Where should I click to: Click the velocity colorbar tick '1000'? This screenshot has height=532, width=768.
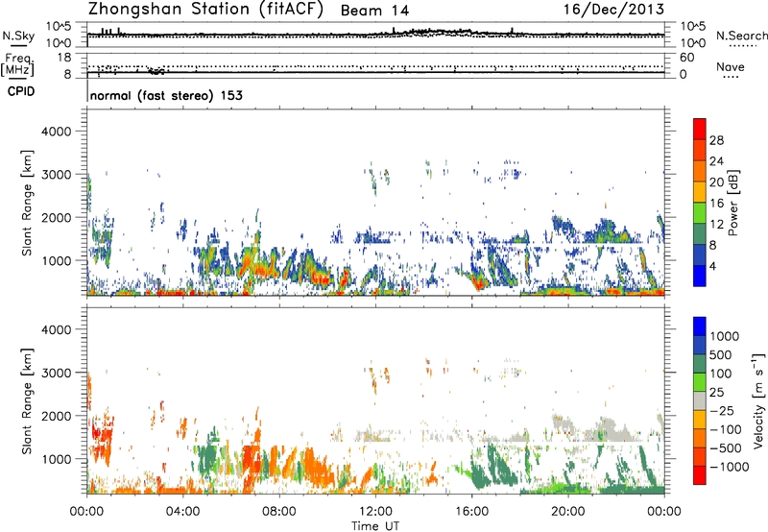click(x=725, y=336)
